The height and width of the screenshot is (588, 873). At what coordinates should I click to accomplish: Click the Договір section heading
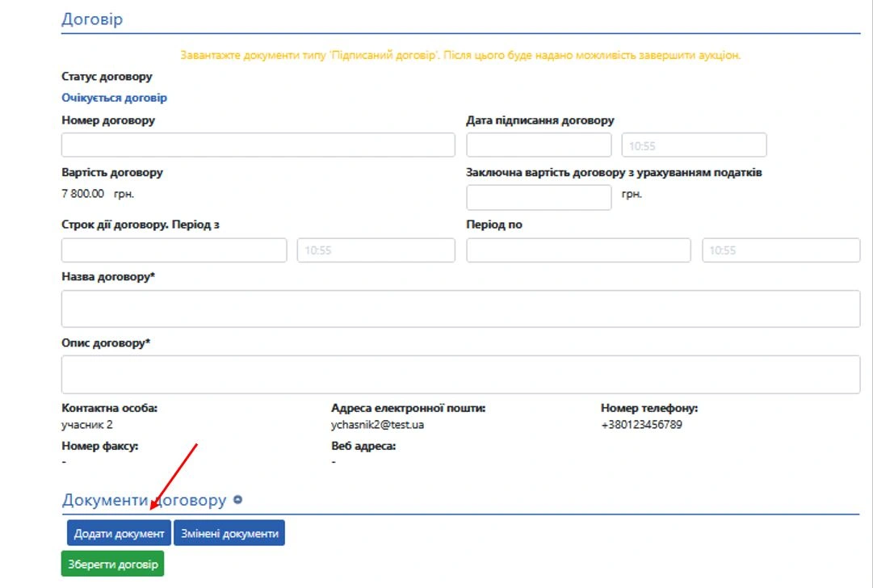pyautogui.click(x=92, y=19)
